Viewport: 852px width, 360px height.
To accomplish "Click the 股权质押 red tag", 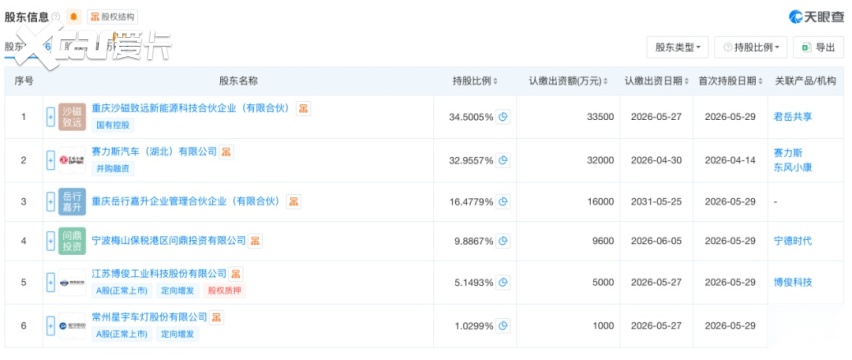I will pyautogui.click(x=224, y=290).
